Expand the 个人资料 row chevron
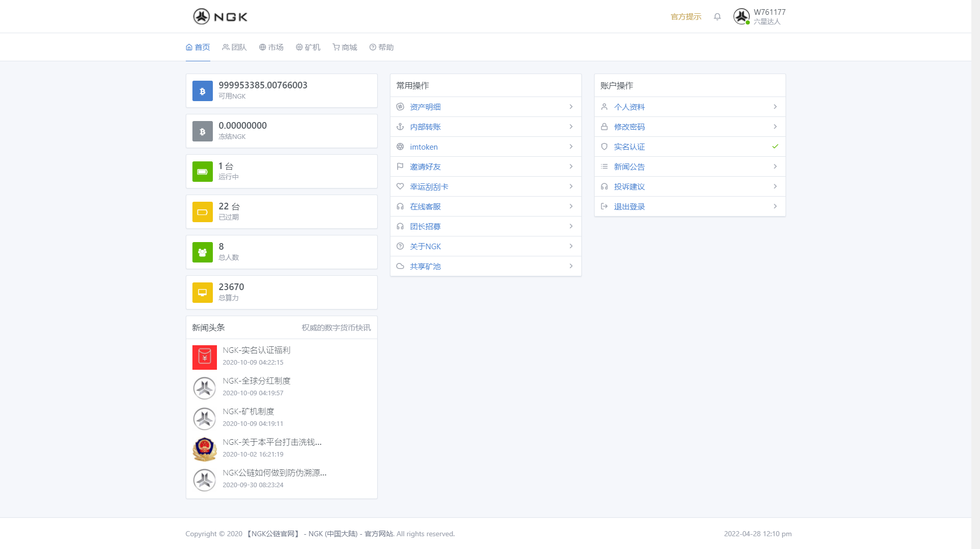 775,107
